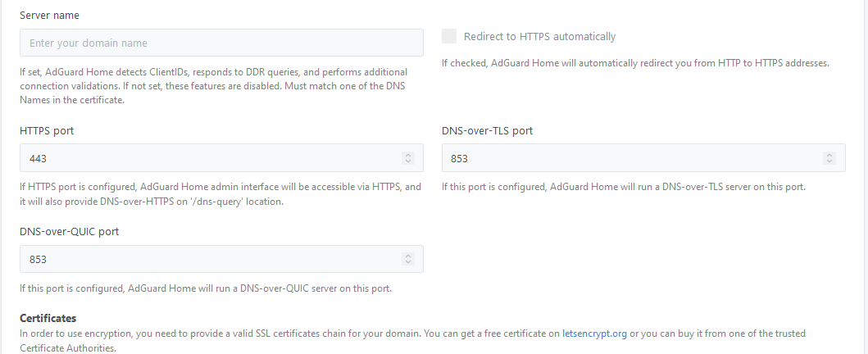Image resolution: width=868 pixels, height=354 pixels.
Task: Decrease DNS-over-QUIC port using the down spinner
Action: [x=408, y=262]
